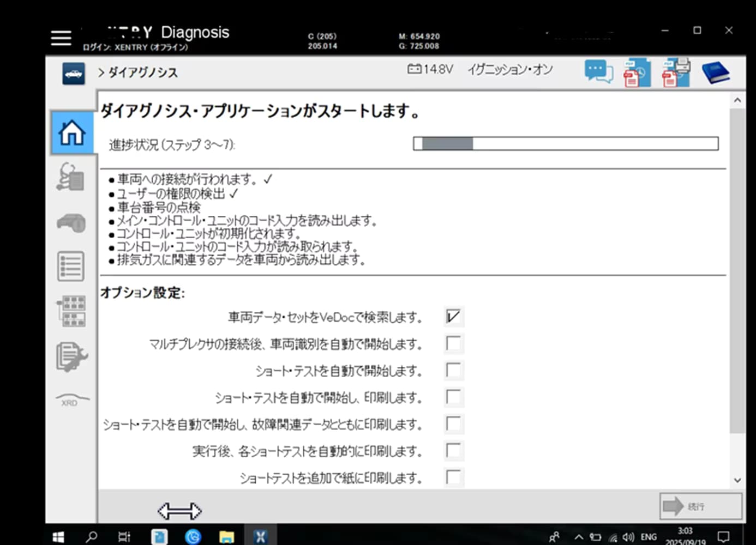Click the PDF print icon with printer
Viewport: 756px width, 545px height.
click(676, 72)
